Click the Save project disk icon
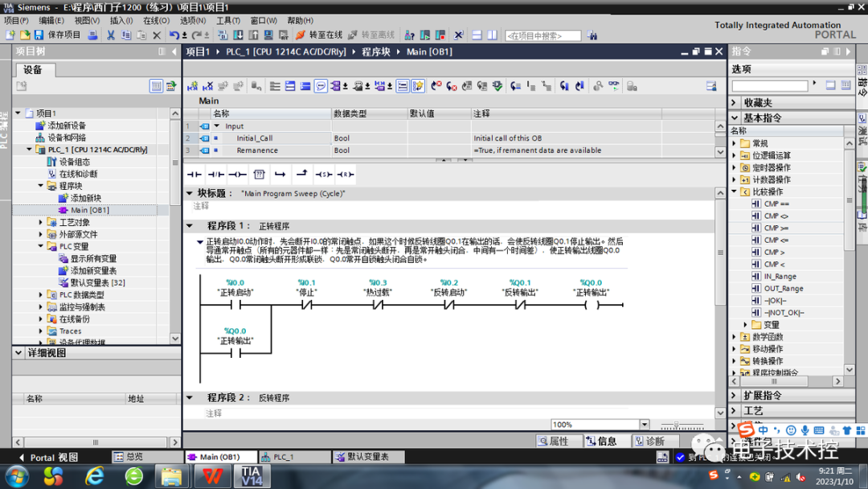This screenshot has height=489, width=868. [x=39, y=35]
